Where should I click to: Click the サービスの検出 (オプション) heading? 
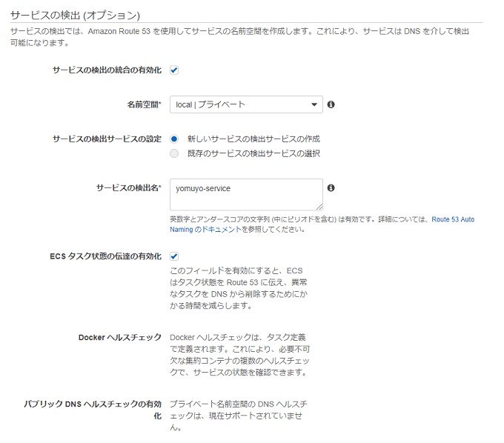click(x=75, y=15)
